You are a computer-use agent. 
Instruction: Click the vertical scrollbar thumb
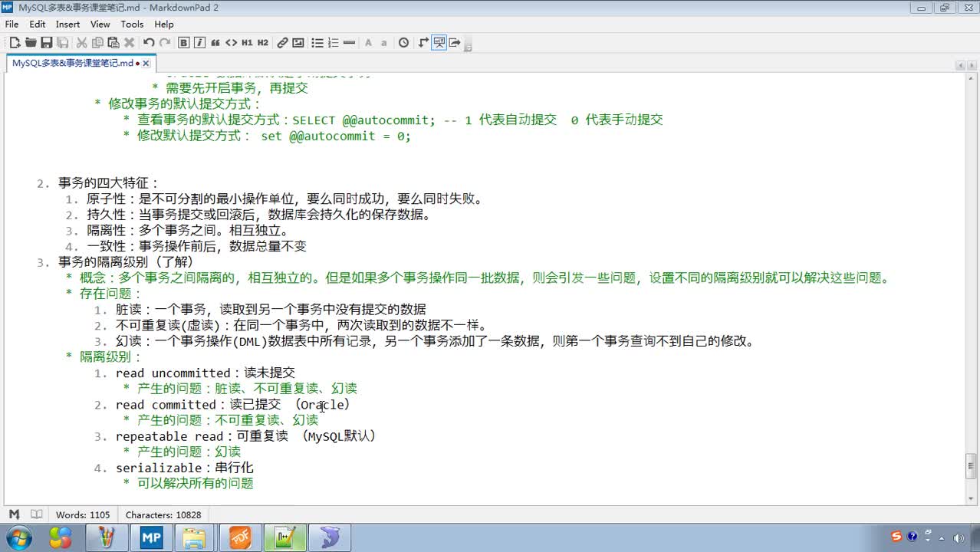970,466
